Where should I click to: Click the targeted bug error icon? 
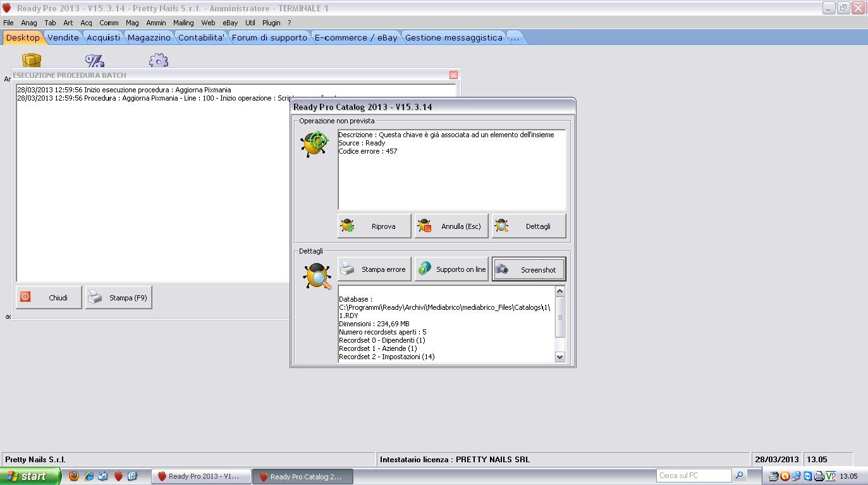click(x=315, y=144)
